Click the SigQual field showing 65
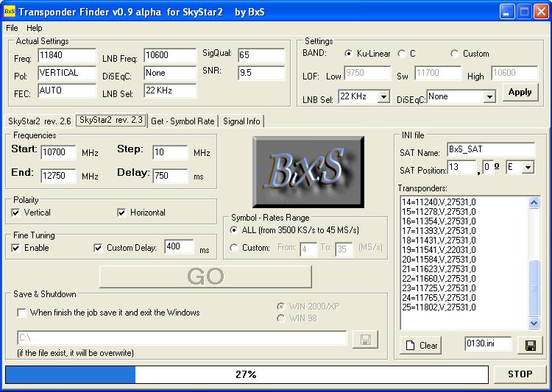552x392 pixels. tap(261, 55)
